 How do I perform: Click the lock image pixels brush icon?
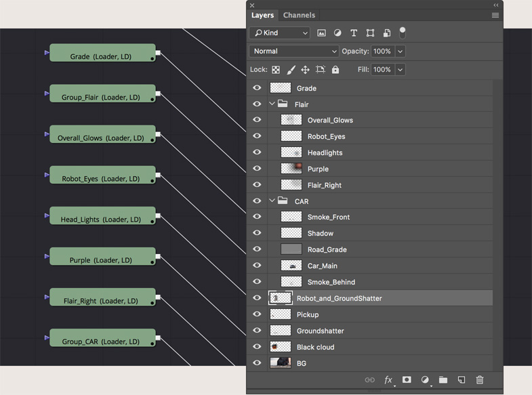pyautogui.click(x=291, y=70)
